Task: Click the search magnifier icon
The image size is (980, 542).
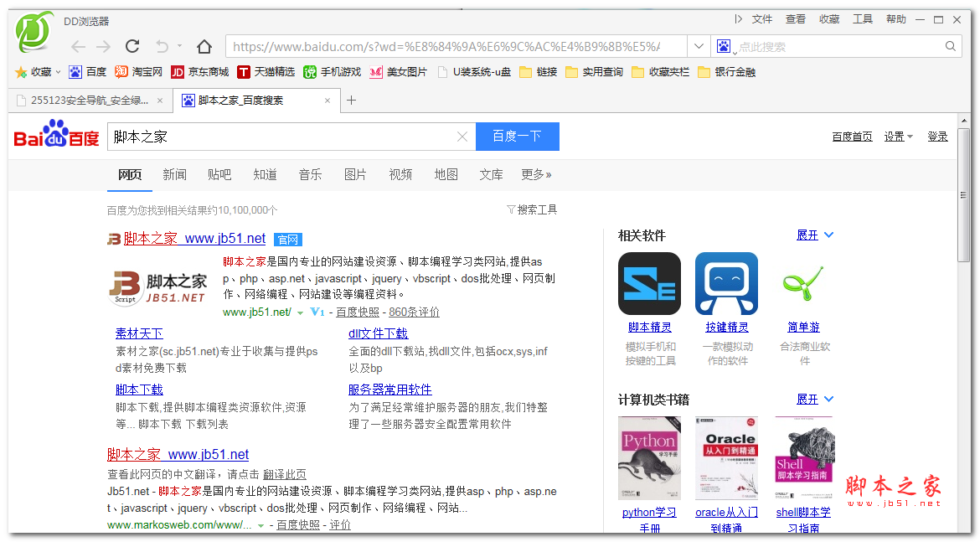Action: click(951, 46)
